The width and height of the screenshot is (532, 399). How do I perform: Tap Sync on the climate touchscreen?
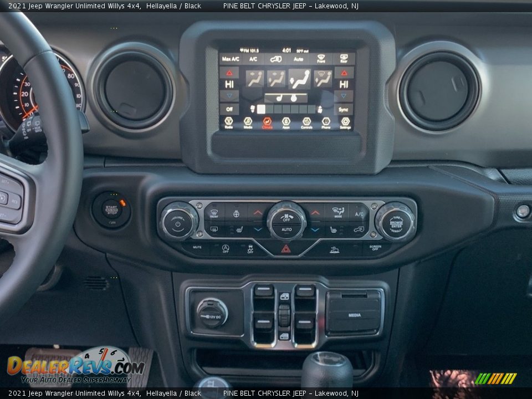(344, 109)
